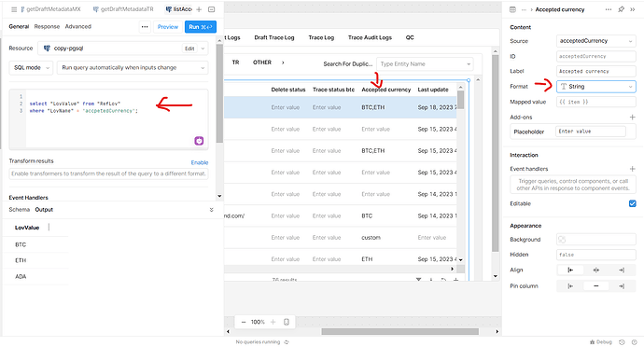Zoom in the canvas
Viewport: 644px width, 347px height.
273,322
